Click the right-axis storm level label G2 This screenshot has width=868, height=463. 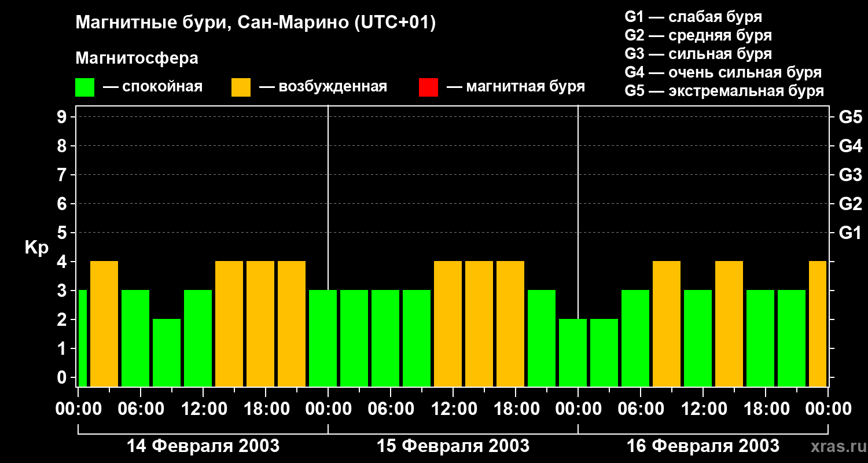pyautogui.click(x=850, y=204)
